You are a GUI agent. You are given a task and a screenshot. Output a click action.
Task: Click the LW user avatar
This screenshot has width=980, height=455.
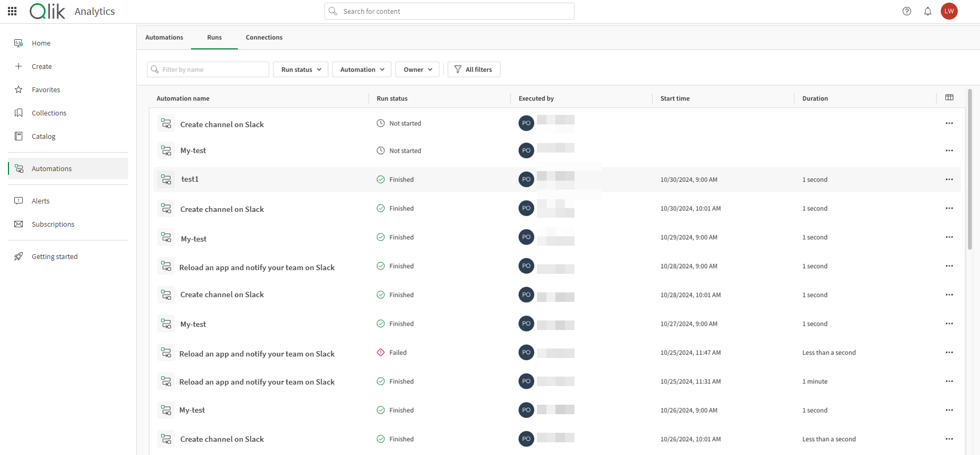949,11
